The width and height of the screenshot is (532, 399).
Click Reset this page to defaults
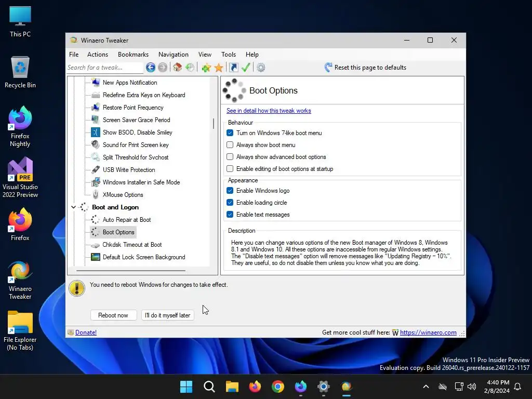click(x=365, y=68)
